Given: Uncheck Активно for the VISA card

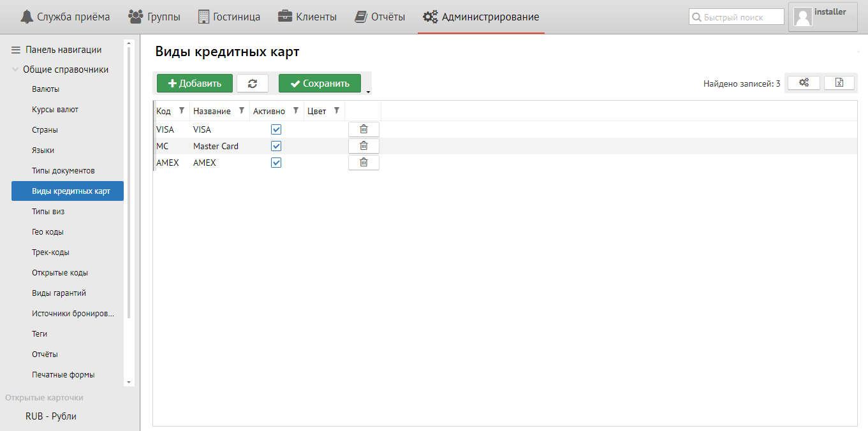Looking at the screenshot, I should pyautogui.click(x=276, y=129).
